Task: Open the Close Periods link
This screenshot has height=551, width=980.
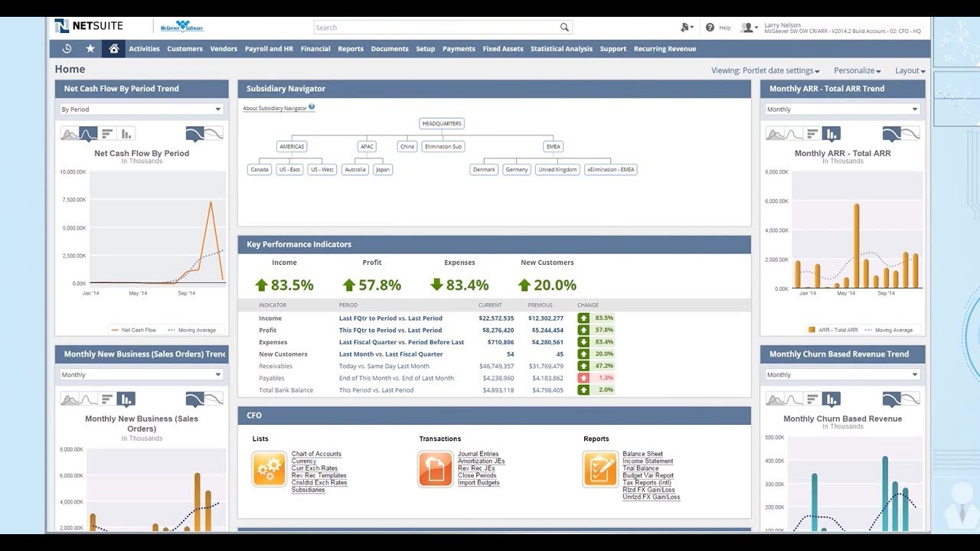Action: tap(477, 475)
